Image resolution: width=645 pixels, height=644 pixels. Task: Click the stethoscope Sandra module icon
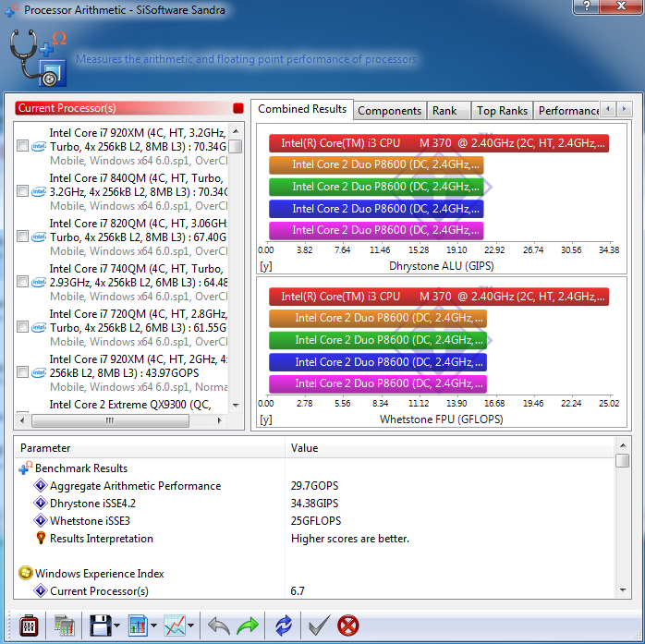(x=38, y=57)
